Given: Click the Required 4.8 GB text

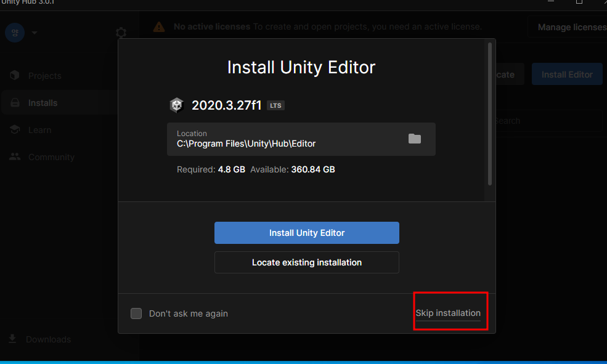Looking at the screenshot, I should (211, 169).
